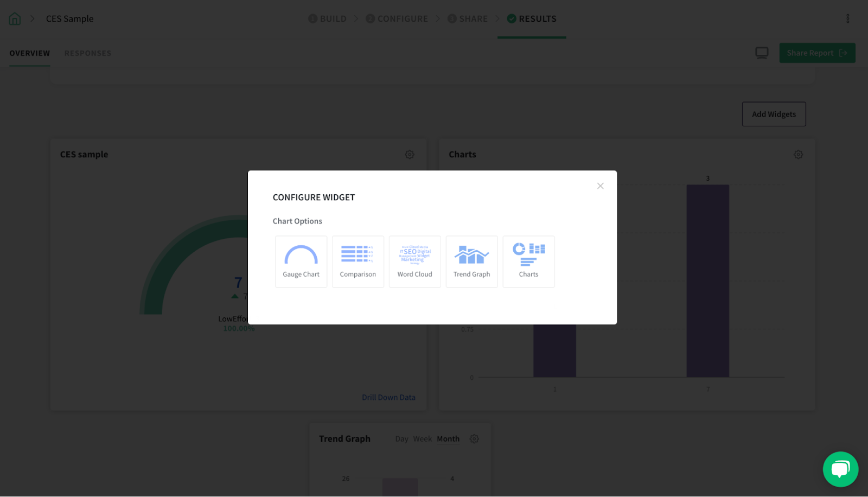Click the Add Widgets button
Viewport: 868px width, 497px height.
[x=774, y=114]
